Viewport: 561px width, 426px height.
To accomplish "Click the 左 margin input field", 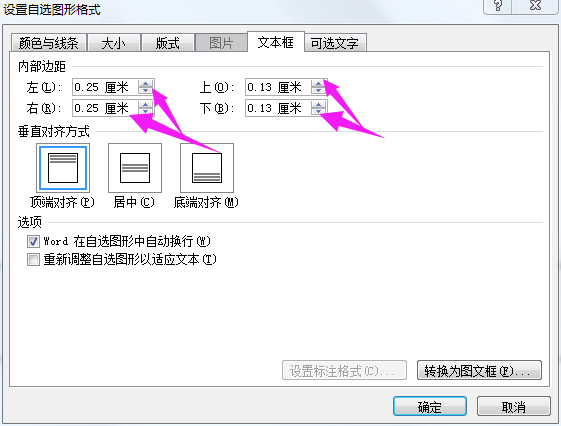I will 106,87.
